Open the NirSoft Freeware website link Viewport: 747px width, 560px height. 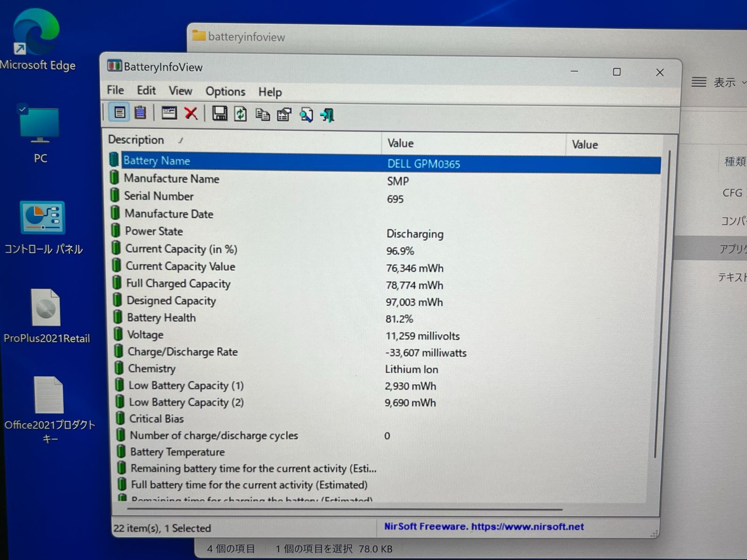[x=484, y=526]
